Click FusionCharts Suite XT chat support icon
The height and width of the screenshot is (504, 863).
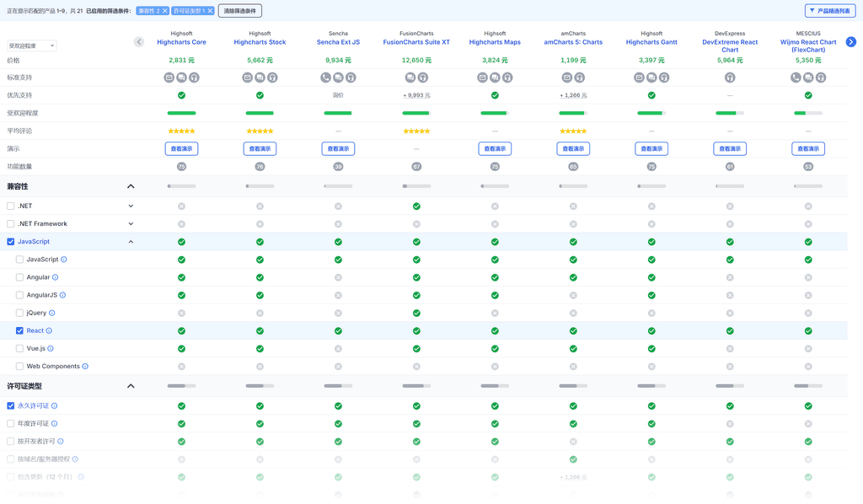coord(410,78)
